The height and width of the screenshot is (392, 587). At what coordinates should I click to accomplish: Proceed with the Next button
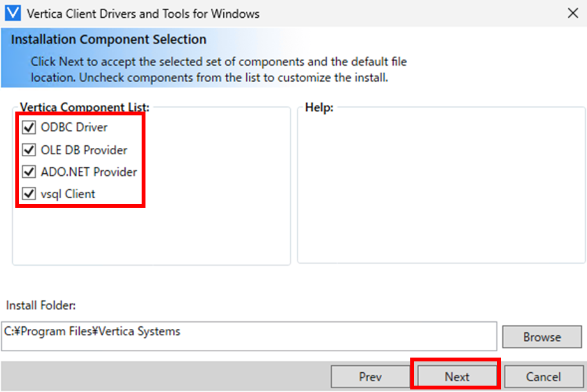[x=457, y=377]
